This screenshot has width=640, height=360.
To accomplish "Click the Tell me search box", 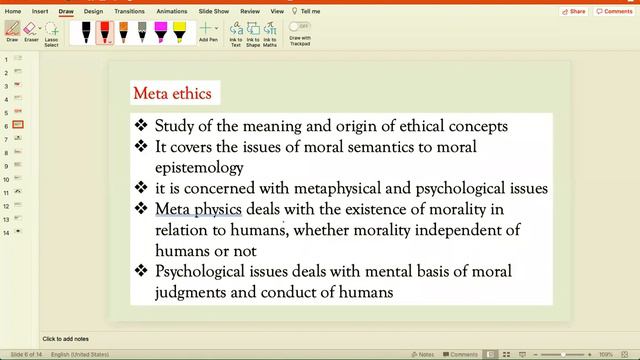I will click(306, 11).
